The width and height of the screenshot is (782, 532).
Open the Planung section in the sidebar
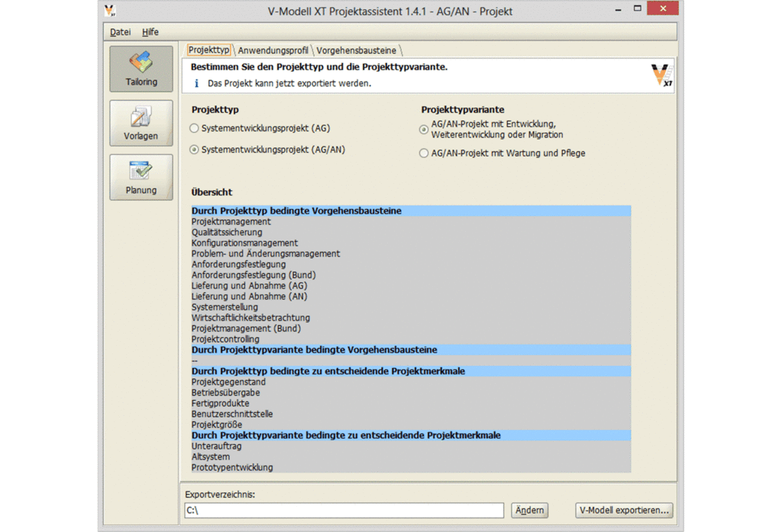click(141, 177)
